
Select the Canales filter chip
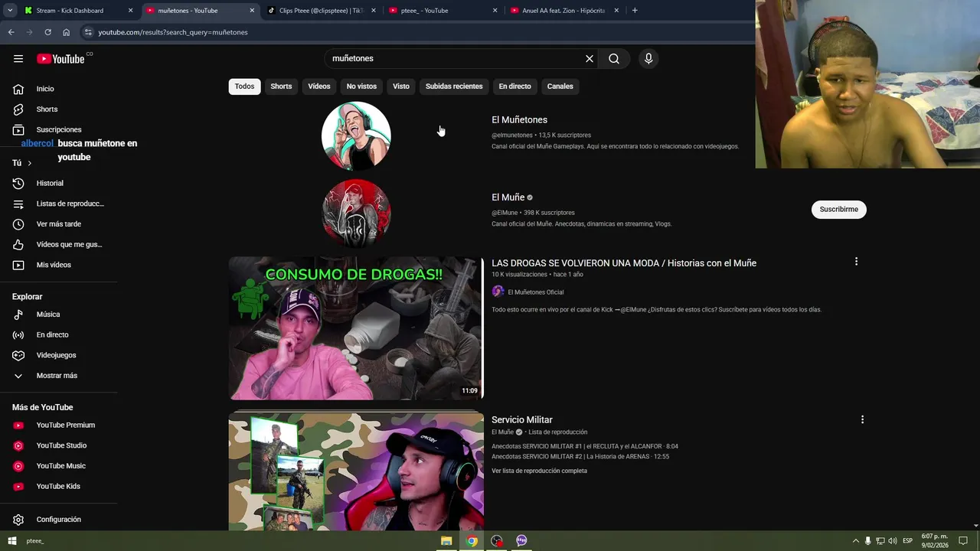[x=560, y=86]
